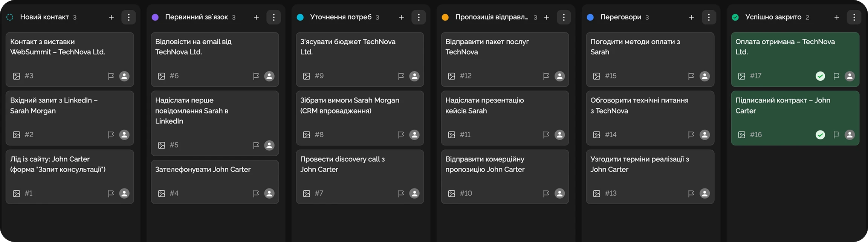
Task: Open the three-dot menu for Новий контакт
Action: pyautogui.click(x=128, y=17)
